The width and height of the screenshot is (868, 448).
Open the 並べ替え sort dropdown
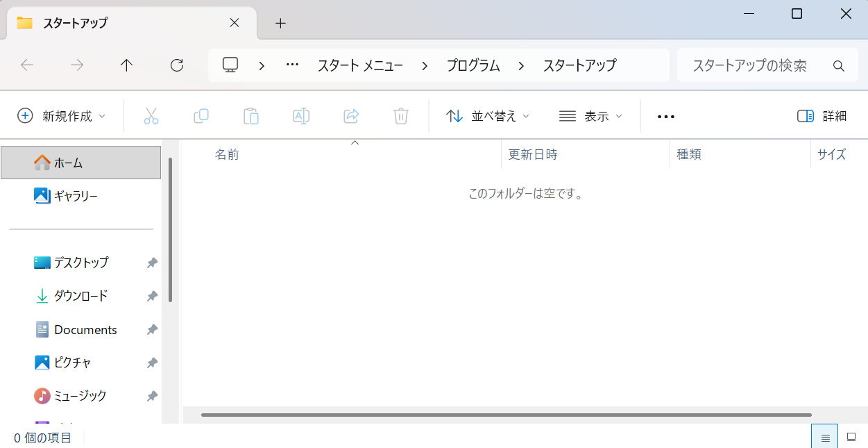point(488,116)
